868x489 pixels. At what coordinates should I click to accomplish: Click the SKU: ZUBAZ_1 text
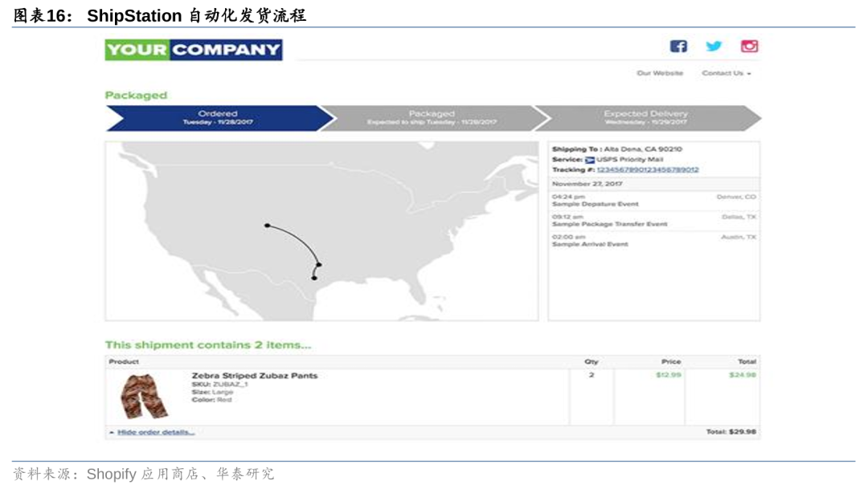coord(219,385)
